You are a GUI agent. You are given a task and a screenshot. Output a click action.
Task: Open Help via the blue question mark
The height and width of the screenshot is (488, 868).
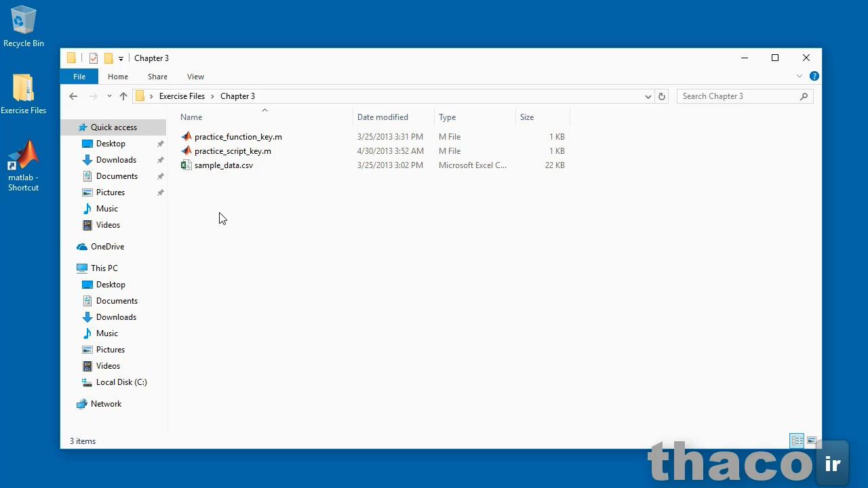tap(814, 76)
